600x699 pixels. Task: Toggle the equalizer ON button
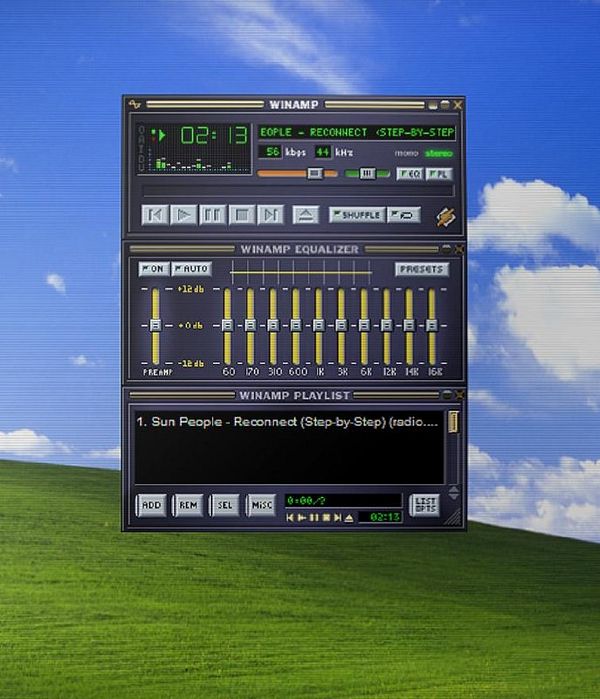[153, 269]
